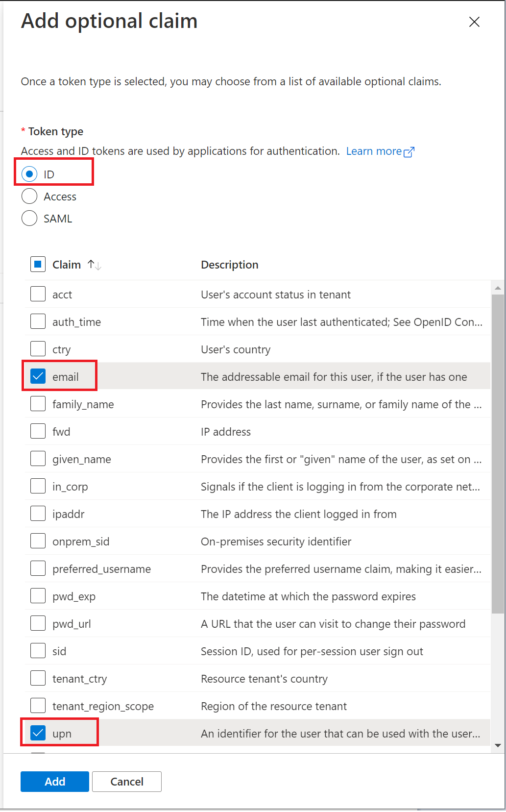The height and width of the screenshot is (812, 506).
Task: Uncheck the upn claim checkbox
Action: coord(38,733)
